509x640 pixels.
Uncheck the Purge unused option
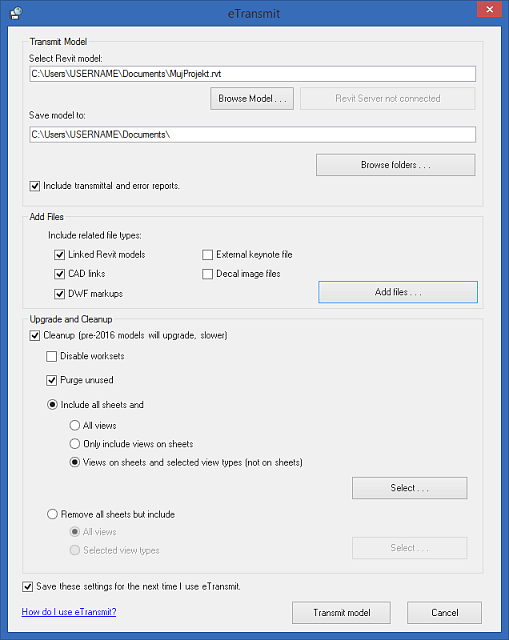51,380
